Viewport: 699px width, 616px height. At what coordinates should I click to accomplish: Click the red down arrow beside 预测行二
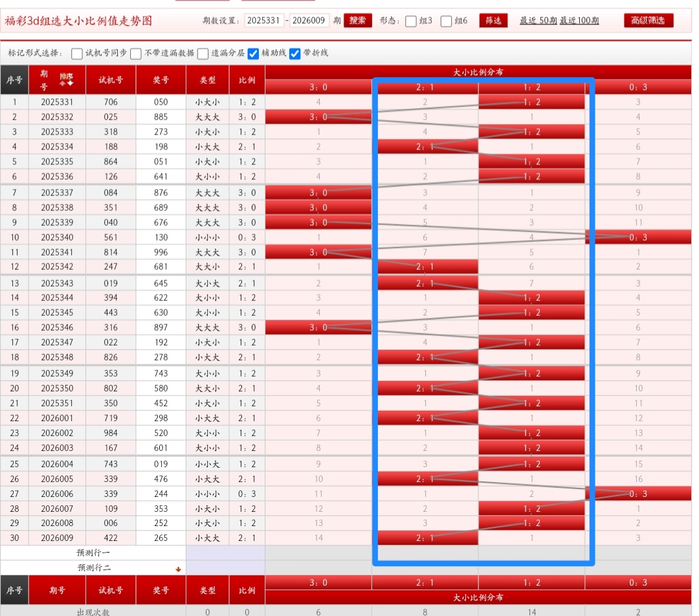point(177,569)
